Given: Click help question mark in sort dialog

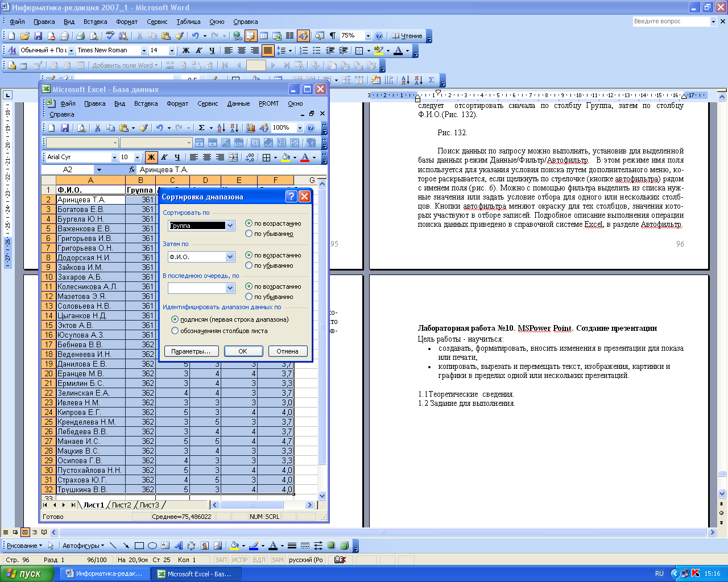Looking at the screenshot, I should pos(291,197).
